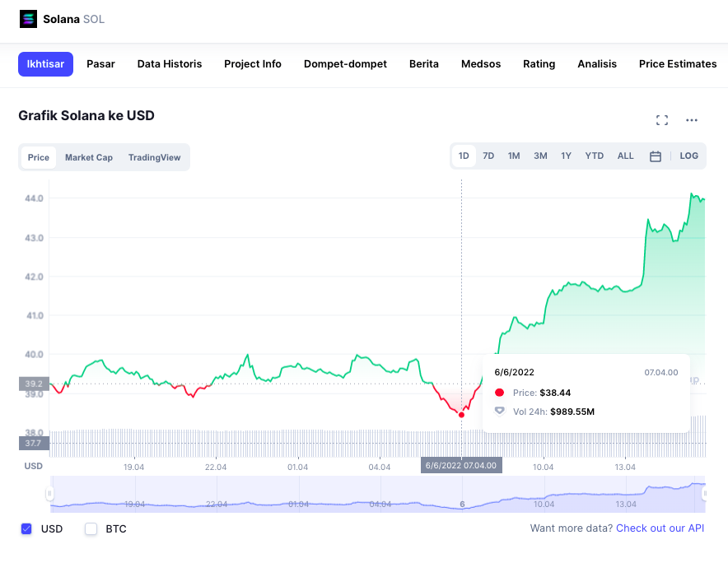728x563 pixels.
Task: Click right handle of range selector
Action: pyautogui.click(x=705, y=494)
